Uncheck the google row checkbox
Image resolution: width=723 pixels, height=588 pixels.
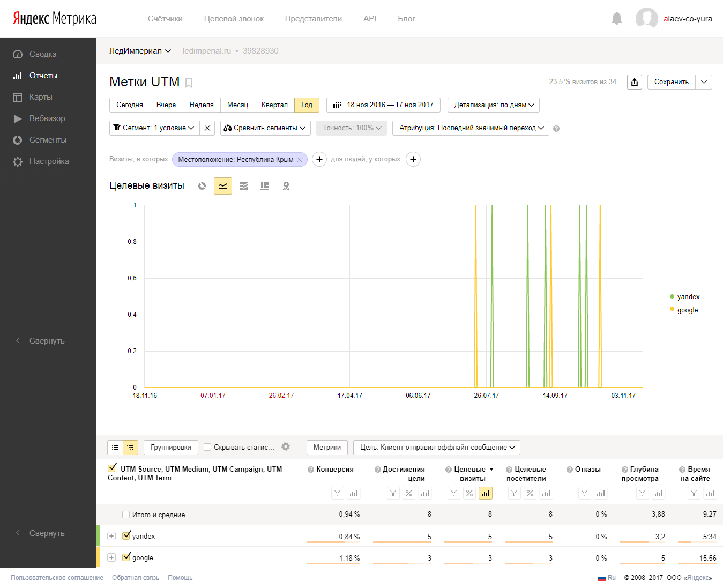point(126,556)
